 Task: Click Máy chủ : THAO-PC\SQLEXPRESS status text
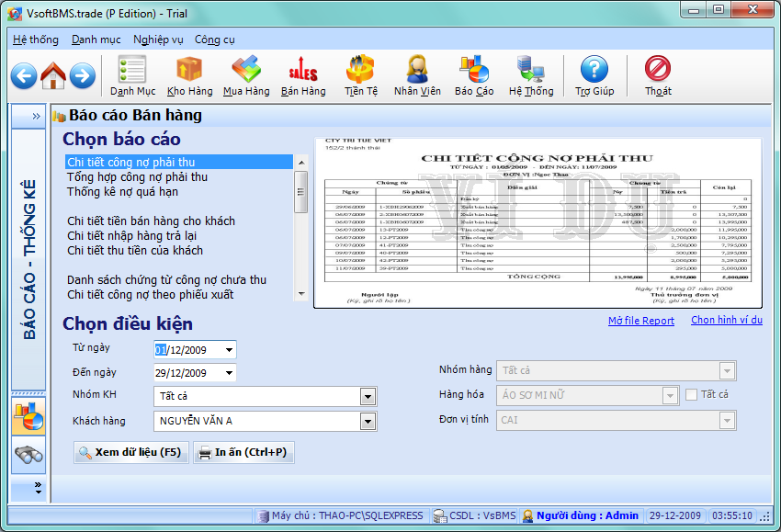(347, 516)
